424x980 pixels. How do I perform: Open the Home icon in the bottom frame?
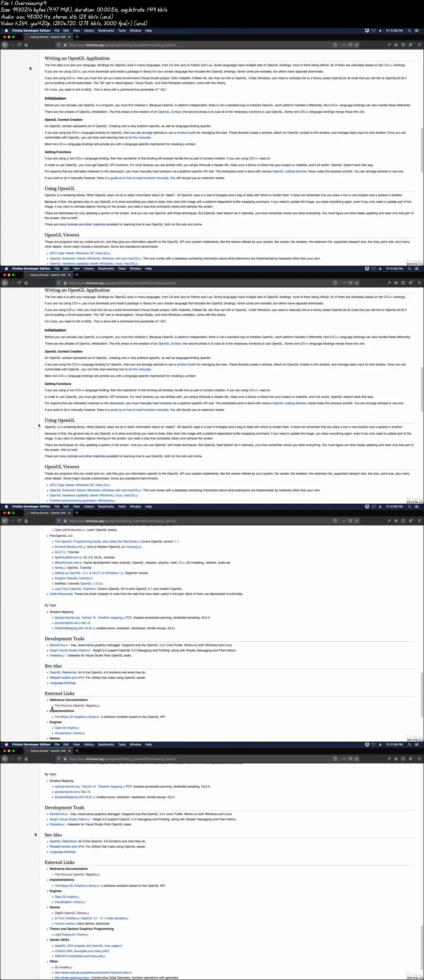point(26,759)
